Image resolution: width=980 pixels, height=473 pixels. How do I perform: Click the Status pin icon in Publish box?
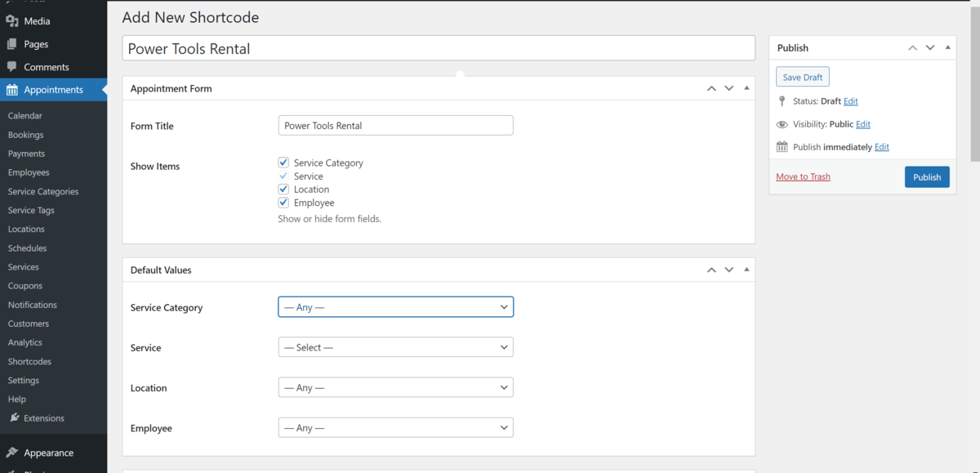click(x=782, y=101)
